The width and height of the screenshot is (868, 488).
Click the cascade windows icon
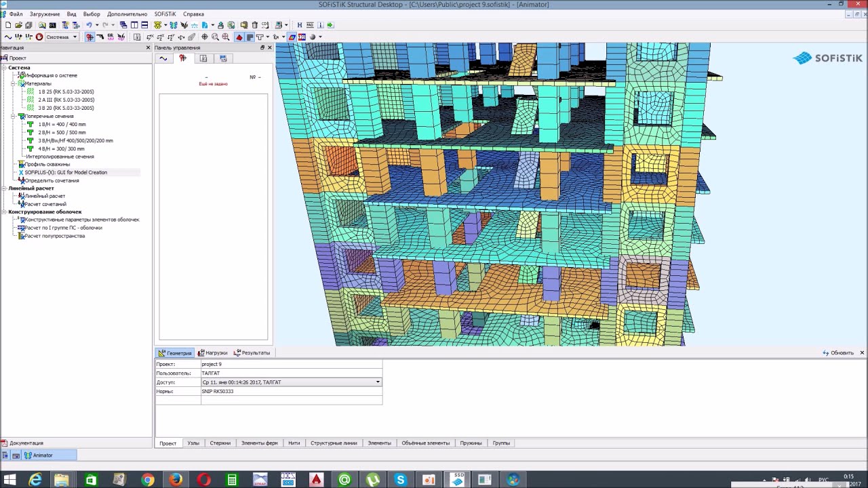tap(123, 25)
